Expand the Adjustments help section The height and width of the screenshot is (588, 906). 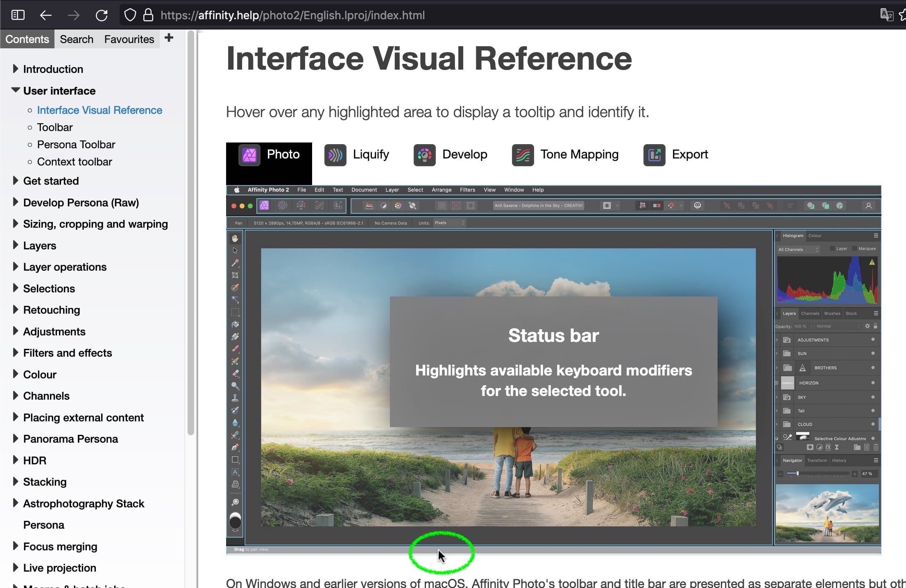click(x=16, y=331)
